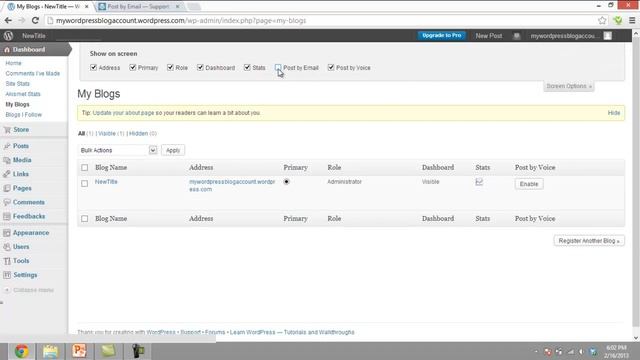This screenshot has width=640, height=360.
Task: Click the browser forward arrow
Action: click(x=22, y=20)
